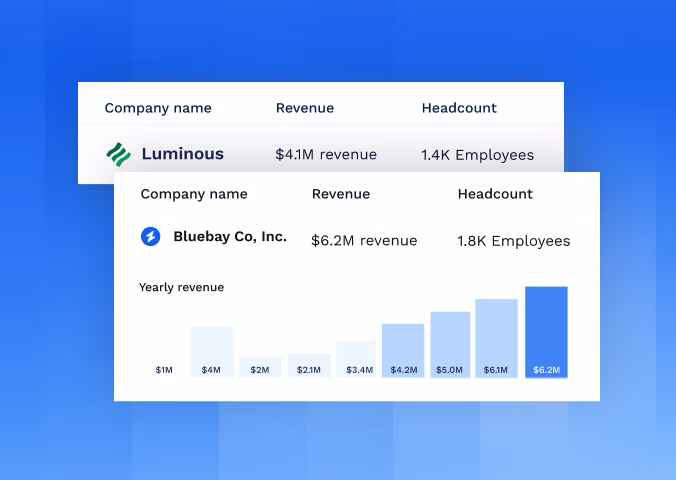The height and width of the screenshot is (480, 676).
Task: Select the $4M revenue bar
Action: click(212, 352)
